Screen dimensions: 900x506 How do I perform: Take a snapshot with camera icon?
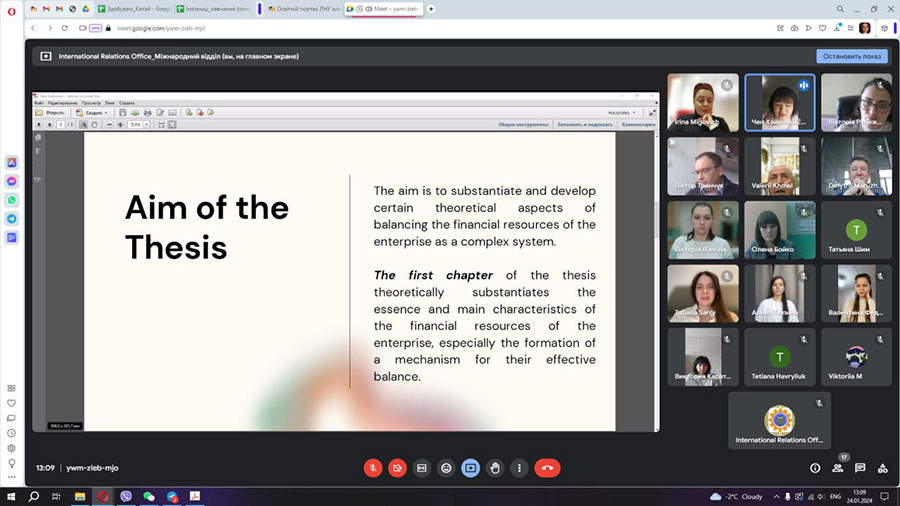click(x=794, y=28)
